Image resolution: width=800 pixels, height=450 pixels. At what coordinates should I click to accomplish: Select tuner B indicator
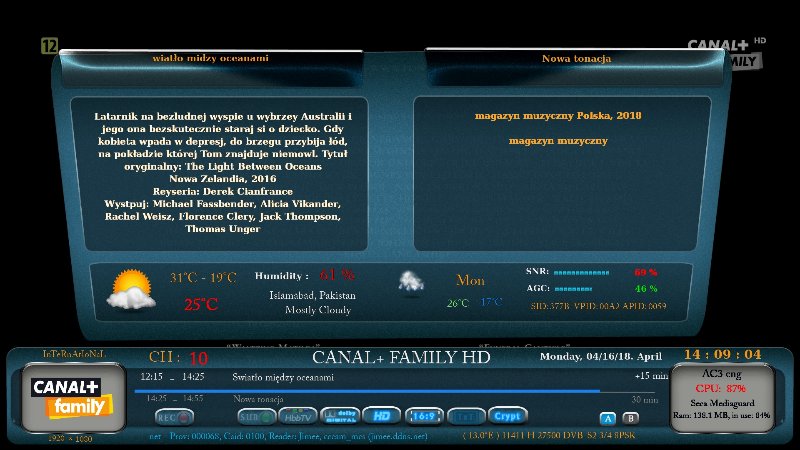point(631,418)
